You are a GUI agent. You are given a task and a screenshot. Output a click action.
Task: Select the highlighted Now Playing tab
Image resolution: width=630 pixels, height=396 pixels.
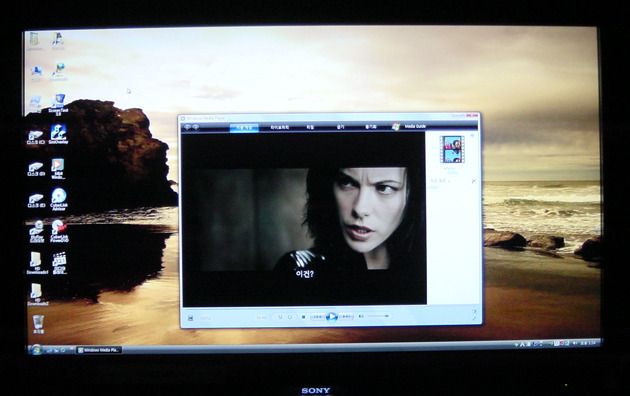click(x=244, y=128)
